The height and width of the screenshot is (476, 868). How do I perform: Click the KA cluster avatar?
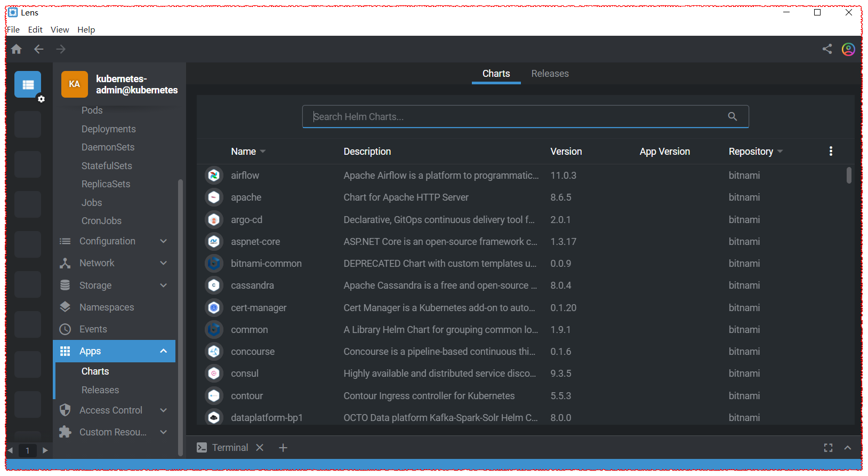click(x=75, y=84)
